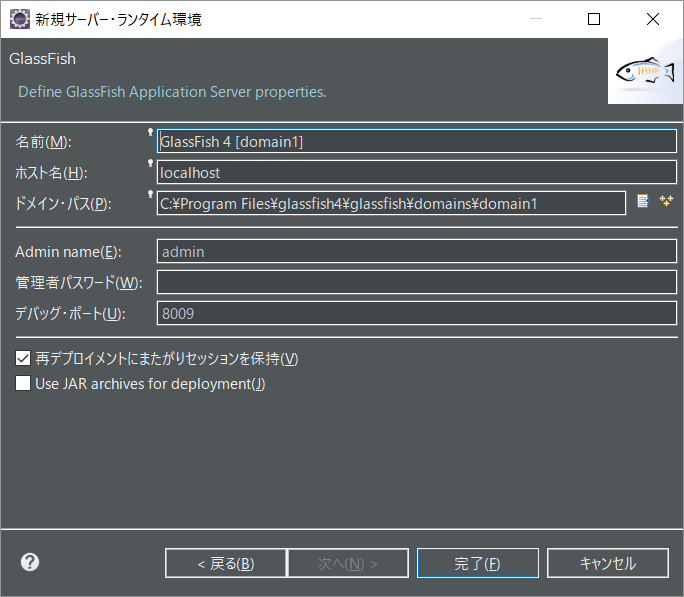684x597 pixels.
Task: Open help via the question mark icon
Action: click(30, 562)
